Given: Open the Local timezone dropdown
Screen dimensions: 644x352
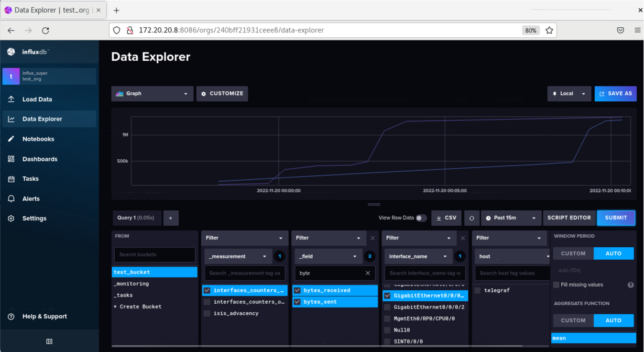Looking at the screenshot, I should 569,94.
